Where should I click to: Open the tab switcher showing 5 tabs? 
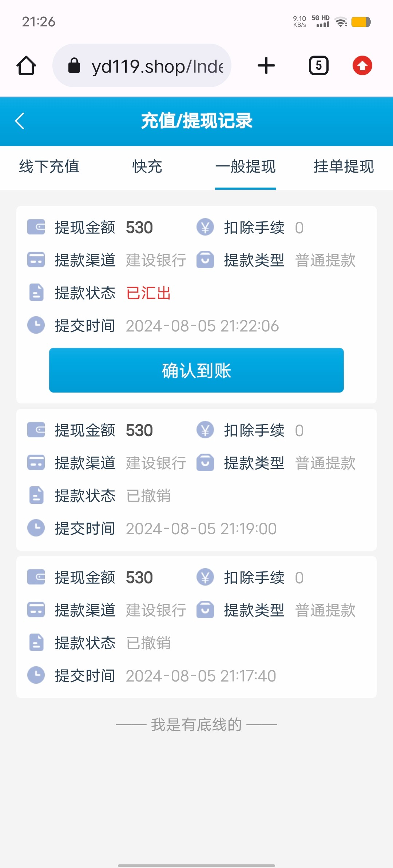318,66
